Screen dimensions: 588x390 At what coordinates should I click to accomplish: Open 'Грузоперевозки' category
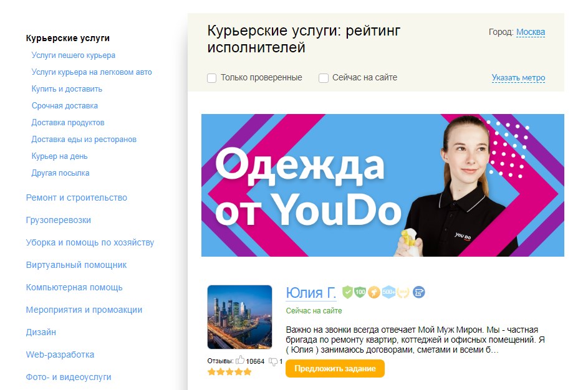59,220
